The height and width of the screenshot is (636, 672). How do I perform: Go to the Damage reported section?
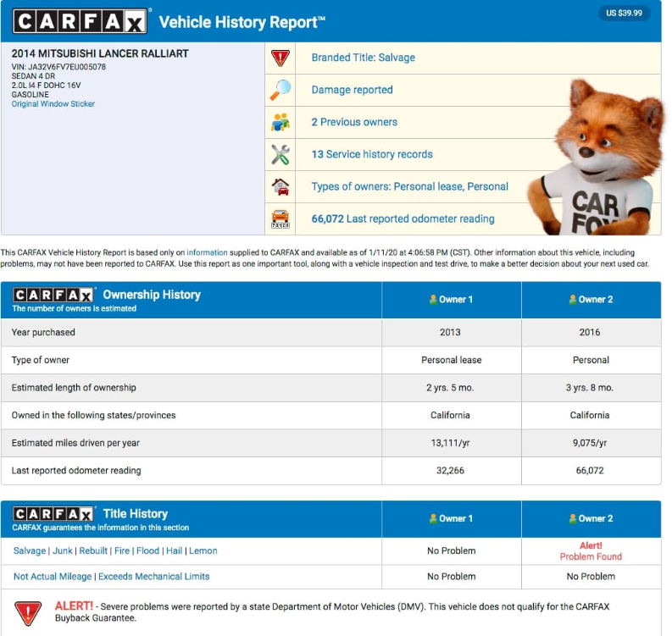click(352, 90)
